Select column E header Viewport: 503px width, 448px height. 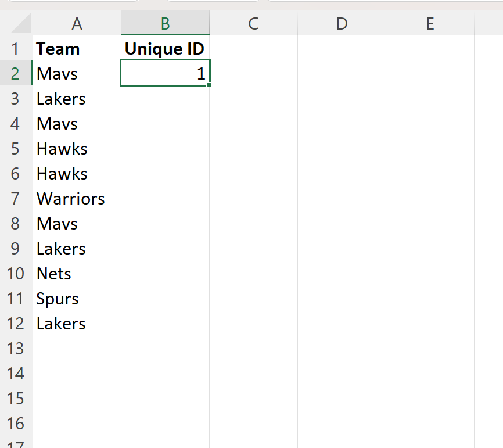coord(430,24)
